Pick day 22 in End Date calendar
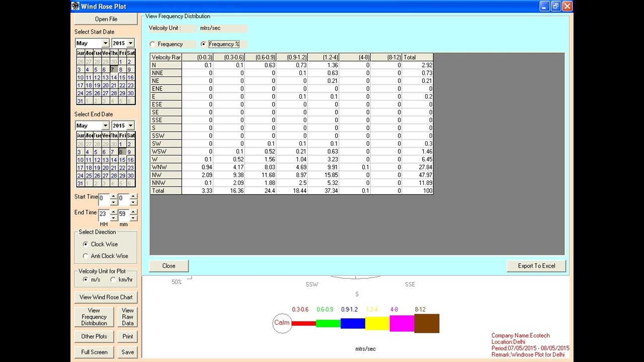Viewport: 644px width, 362px height. (122, 168)
